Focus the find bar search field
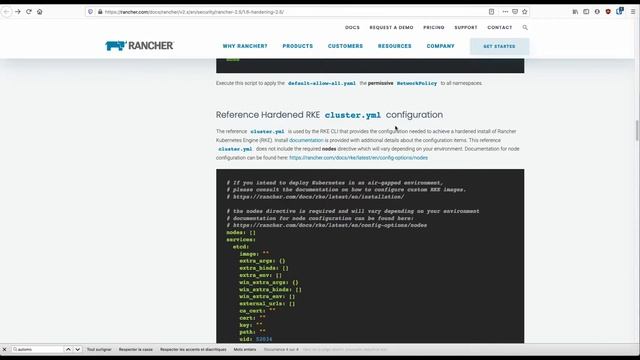This screenshot has height=360, width=640. click(x=38, y=349)
